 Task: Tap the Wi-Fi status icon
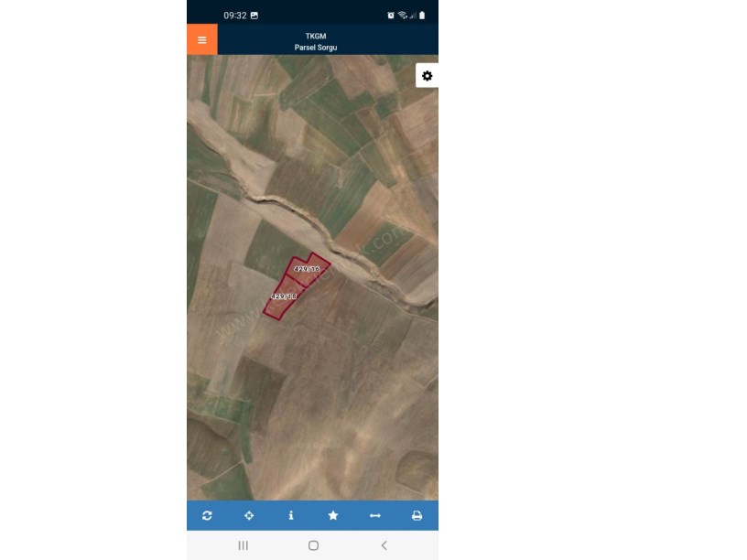403,16
